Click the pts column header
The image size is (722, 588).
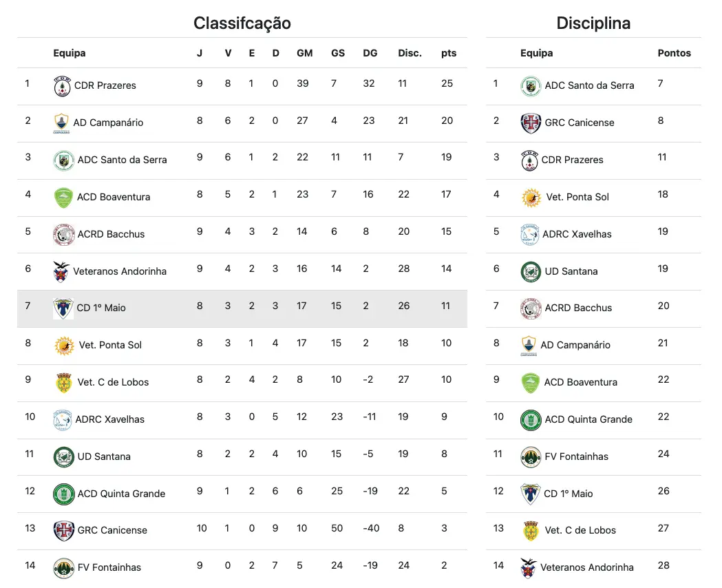coord(449,53)
